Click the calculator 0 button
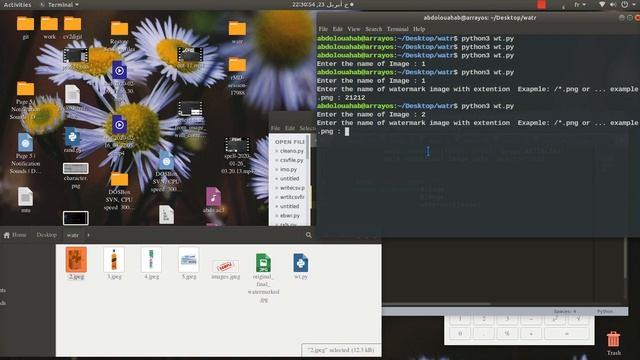This screenshot has height=360, width=640. [460, 333]
